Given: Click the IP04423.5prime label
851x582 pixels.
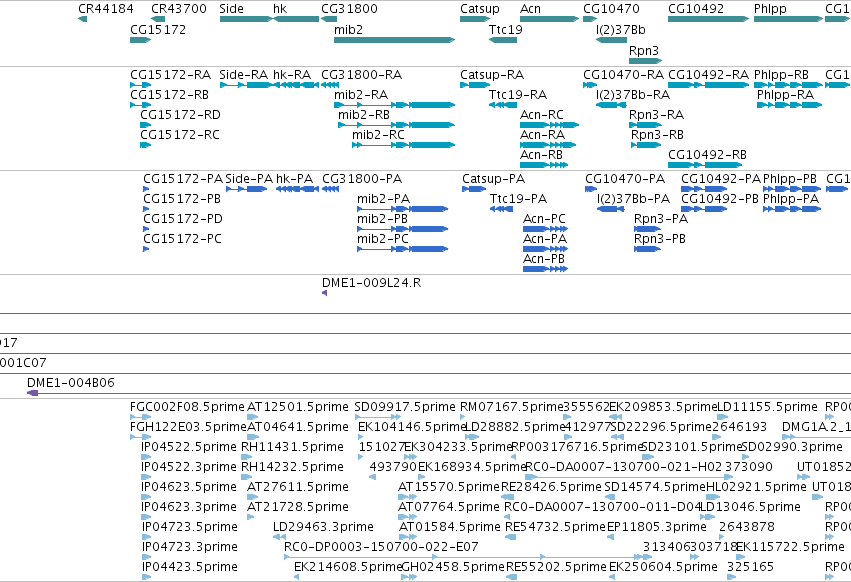Looking at the screenshot, I should [189, 567].
